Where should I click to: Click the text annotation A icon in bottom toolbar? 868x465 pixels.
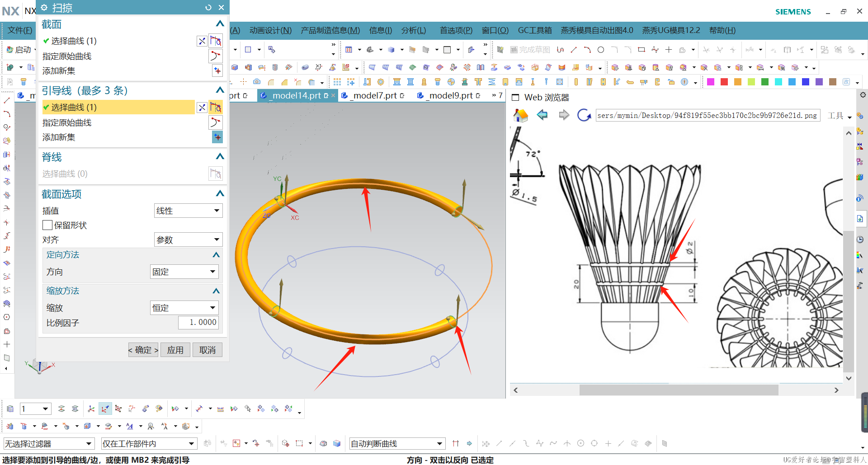130,426
